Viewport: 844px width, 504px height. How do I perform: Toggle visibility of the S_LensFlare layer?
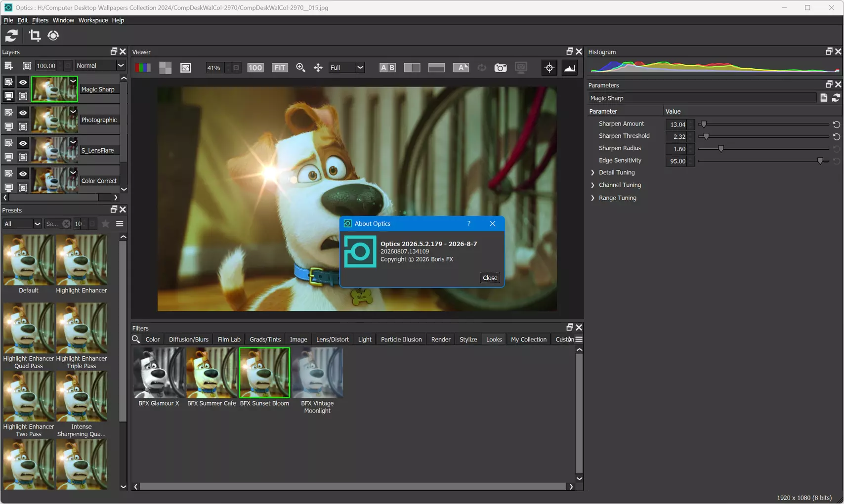click(x=23, y=143)
